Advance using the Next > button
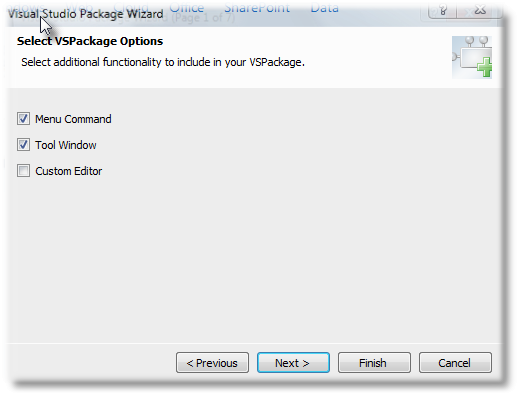This screenshot has width=522, height=400. point(293,363)
